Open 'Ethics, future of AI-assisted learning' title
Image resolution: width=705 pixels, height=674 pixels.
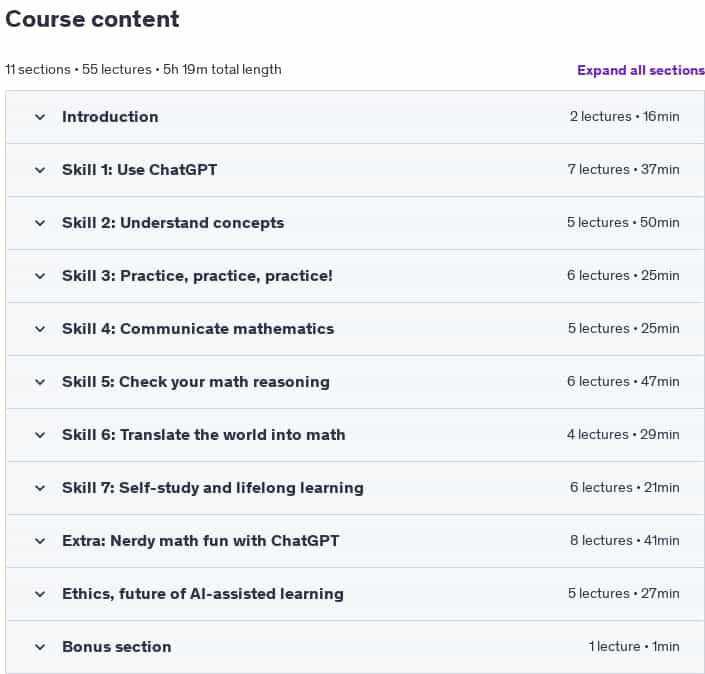pyautogui.click(x=203, y=594)
